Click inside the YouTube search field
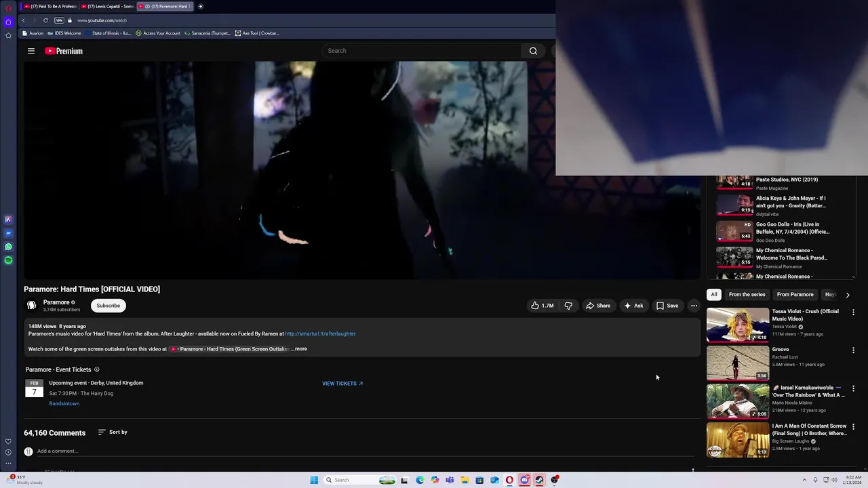Screen dimensions: 868x488 tap(422, 51)
